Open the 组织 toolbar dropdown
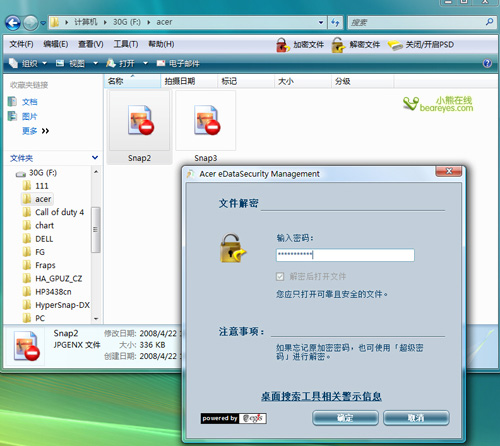This screenshot has height=446, width=500. click(28, 63)
